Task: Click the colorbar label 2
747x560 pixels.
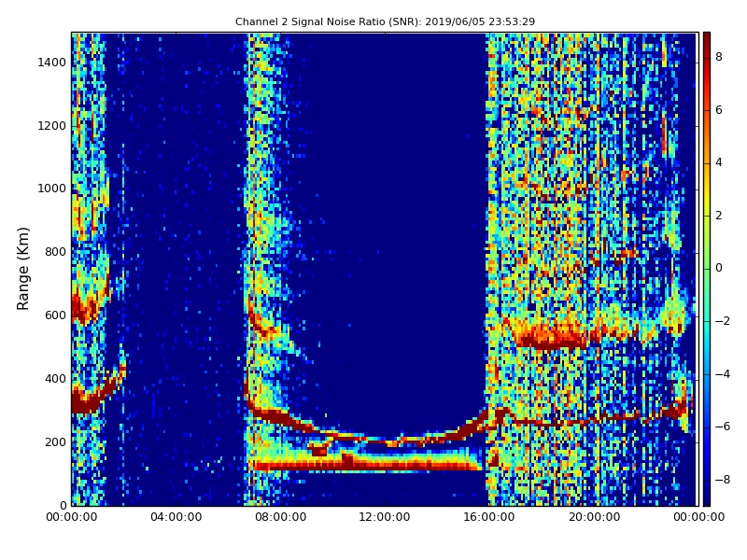Action: 719,216
